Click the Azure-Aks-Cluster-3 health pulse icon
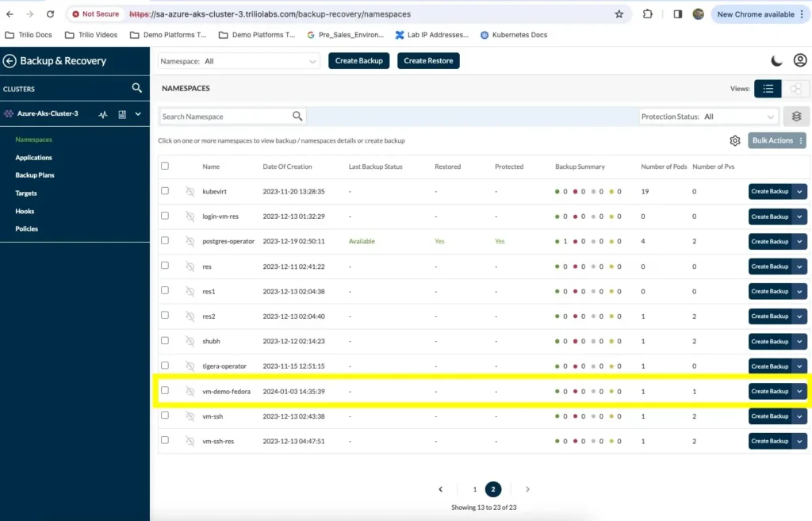The image size is (812, 521). click(x=103, y=114)
